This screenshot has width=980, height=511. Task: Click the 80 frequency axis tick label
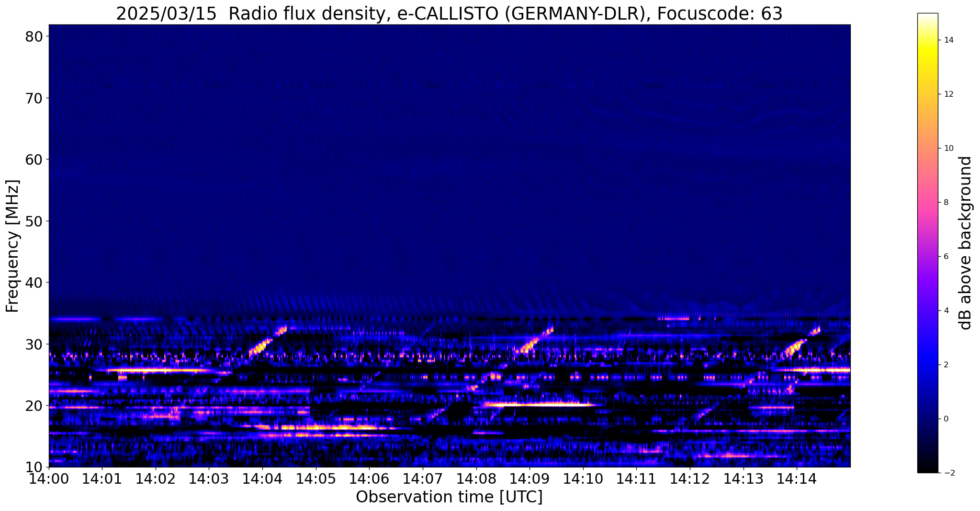coord(34,36)
